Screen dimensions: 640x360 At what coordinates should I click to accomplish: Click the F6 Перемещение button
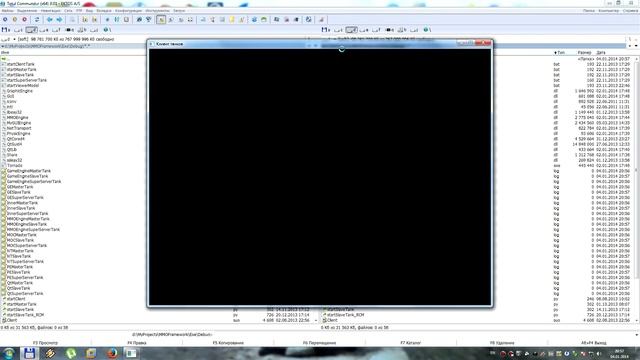tap(320, 343)
